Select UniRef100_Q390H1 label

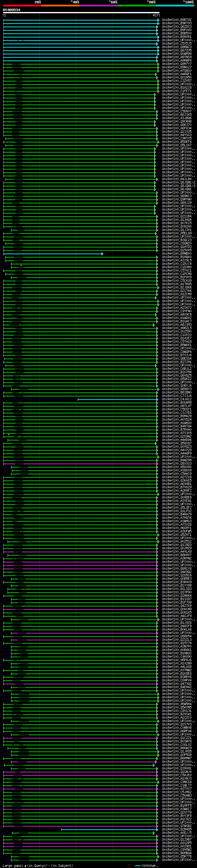176,768
